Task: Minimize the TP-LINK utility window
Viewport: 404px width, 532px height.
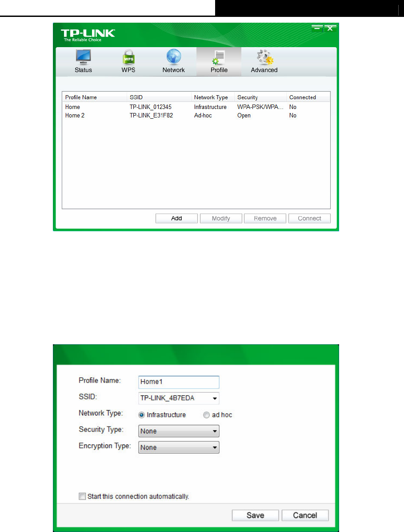Action: pyautogui.click(x=317, y=28)
